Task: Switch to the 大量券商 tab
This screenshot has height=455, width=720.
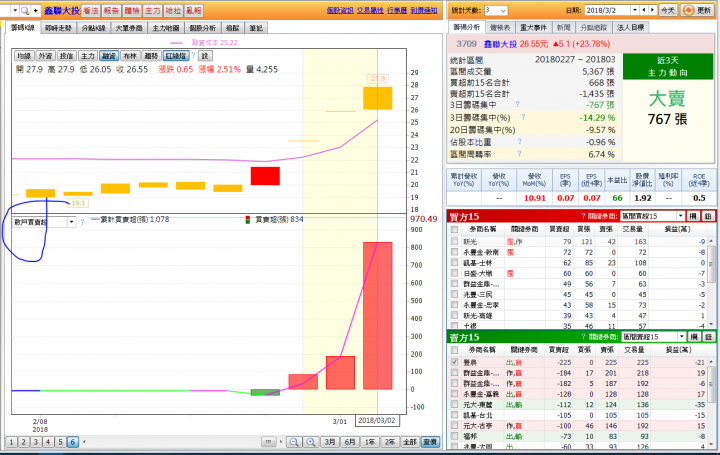Action: [129, 28]
